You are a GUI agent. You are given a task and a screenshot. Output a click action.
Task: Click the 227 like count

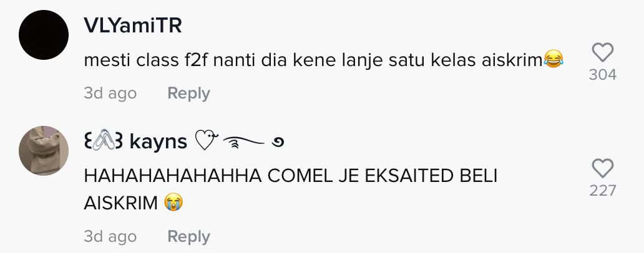(x=603, y=191)
